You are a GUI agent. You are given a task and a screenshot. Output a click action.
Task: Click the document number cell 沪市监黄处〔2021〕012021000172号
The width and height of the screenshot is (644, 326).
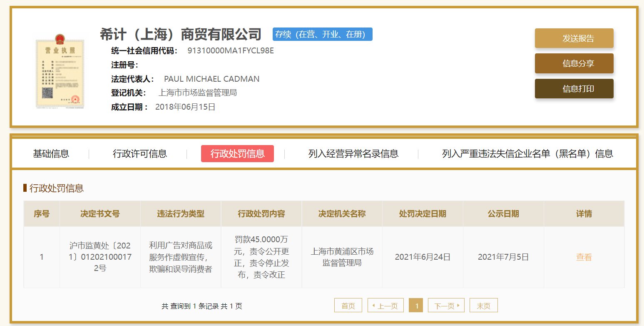[x=100, y=257]
